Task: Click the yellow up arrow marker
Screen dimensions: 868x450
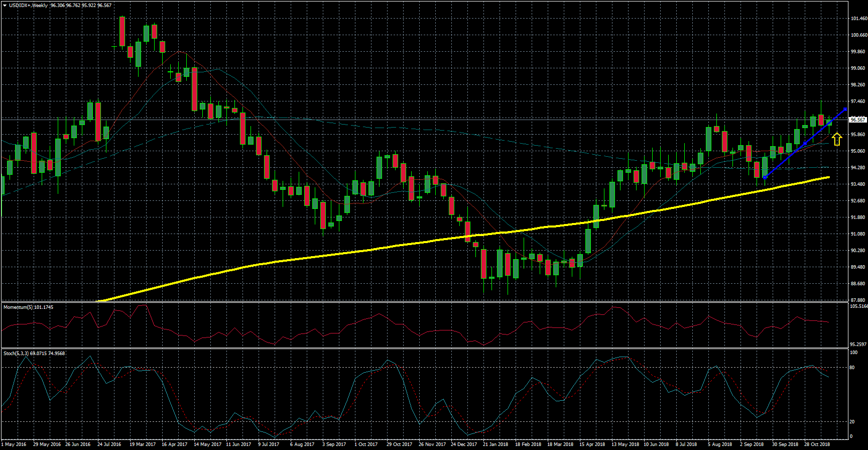Action: 836,139
